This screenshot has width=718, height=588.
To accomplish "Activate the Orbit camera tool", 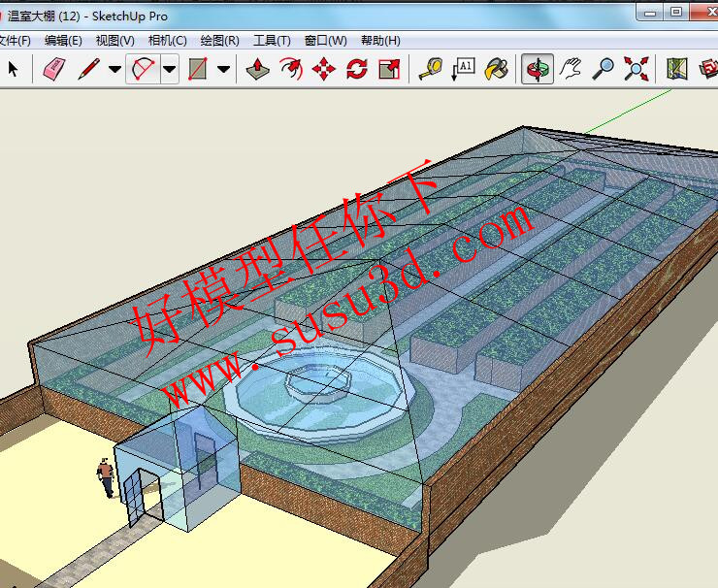I will pyautogui.click(x=538, y=69).
